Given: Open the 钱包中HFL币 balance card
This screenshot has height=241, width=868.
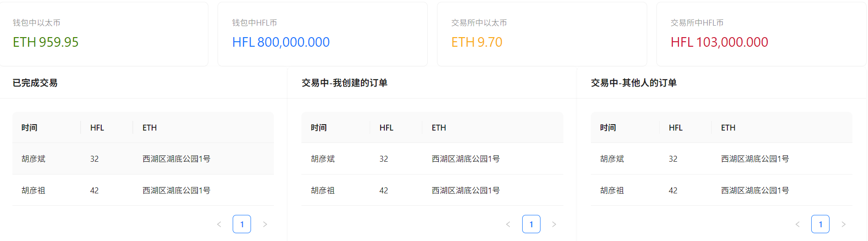Looking at the screenshot, I should pos(322,34).
